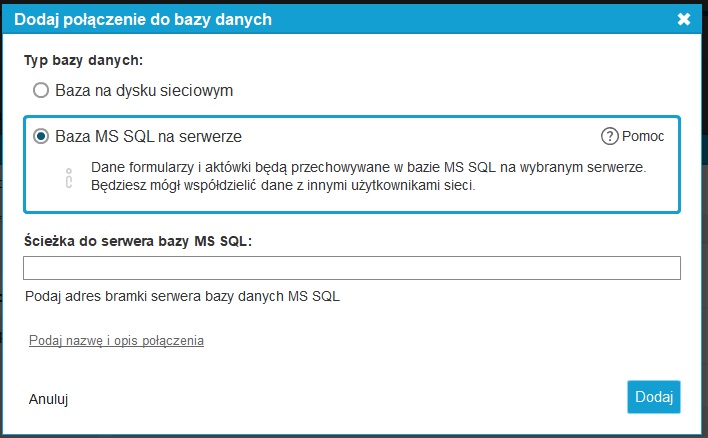The width and height of the screenshot is (708, 438).
Task: Open 'Podaj nazwę i opis połączenia' link
Action: click(116, 340)
